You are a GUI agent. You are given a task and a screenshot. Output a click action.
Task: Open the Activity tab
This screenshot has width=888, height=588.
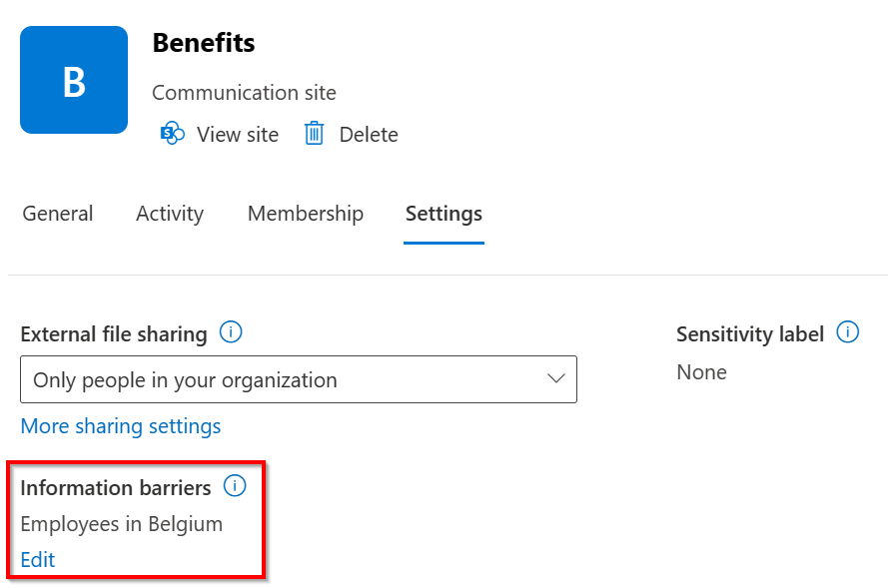click(x=170, y=214)
